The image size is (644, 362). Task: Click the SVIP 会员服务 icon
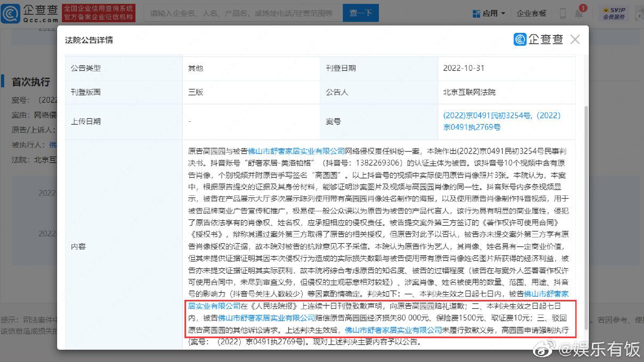coord(614,14)
